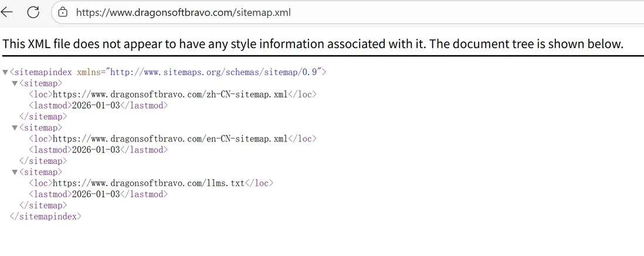Click the xmlns schema URL attribute value
The width and height of the screenshot is (644, 256).
click(x=215, y=72)
